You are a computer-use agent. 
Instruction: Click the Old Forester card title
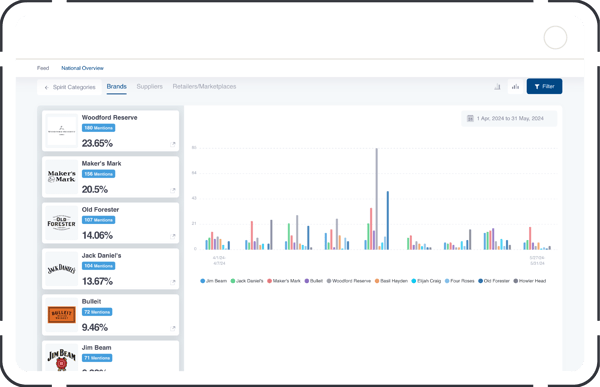(x=100, y=209)
